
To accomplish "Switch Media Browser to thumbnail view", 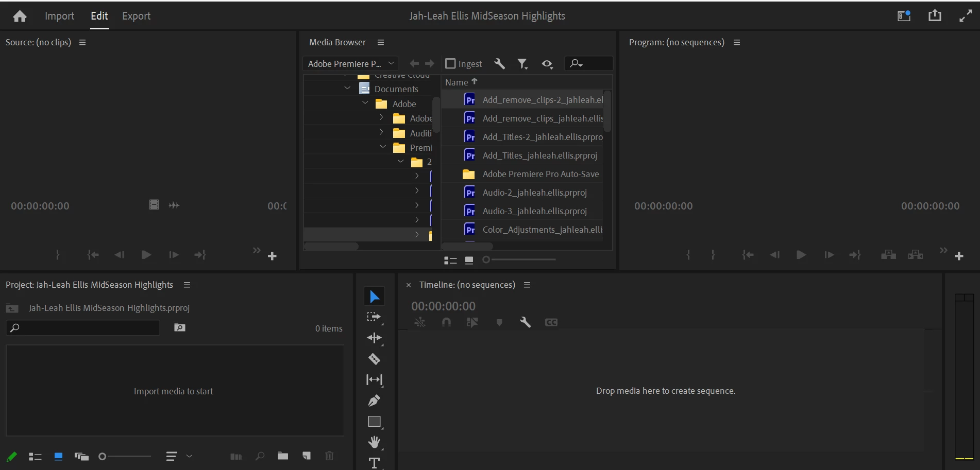I will [469, 260].
